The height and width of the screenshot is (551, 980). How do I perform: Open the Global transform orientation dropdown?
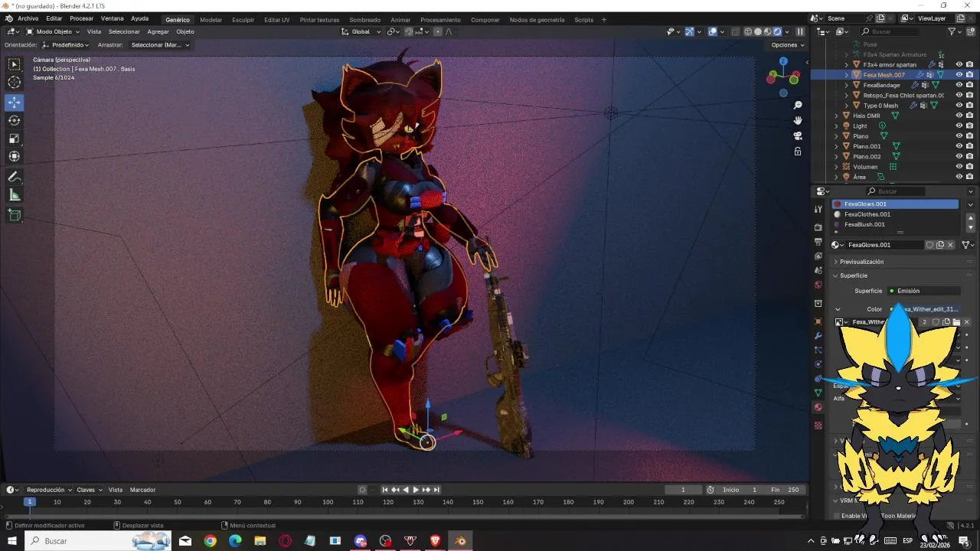tap(360, 31)
